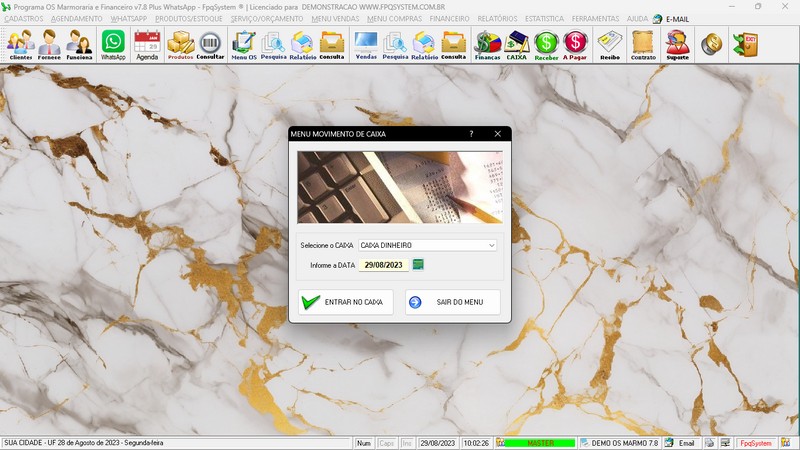Image resolution: width=800 pixels, height=450 pixels.
Task: Expand the Selecione o CAIXA dropdown
Action: tap(491, 245)
